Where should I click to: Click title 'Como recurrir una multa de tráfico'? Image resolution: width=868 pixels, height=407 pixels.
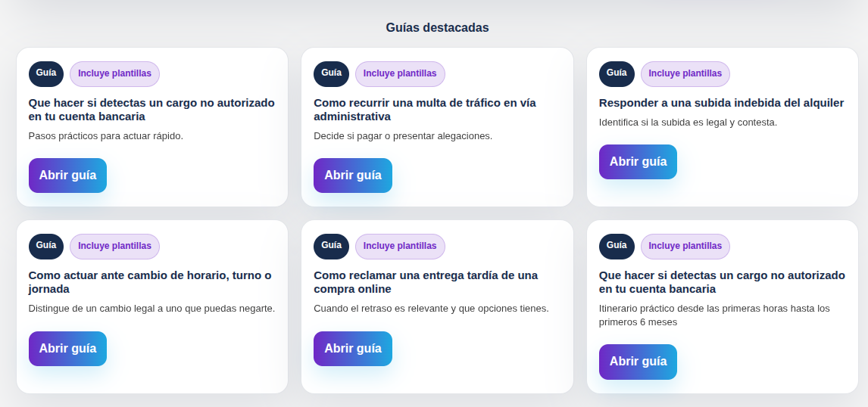[425, 110]
